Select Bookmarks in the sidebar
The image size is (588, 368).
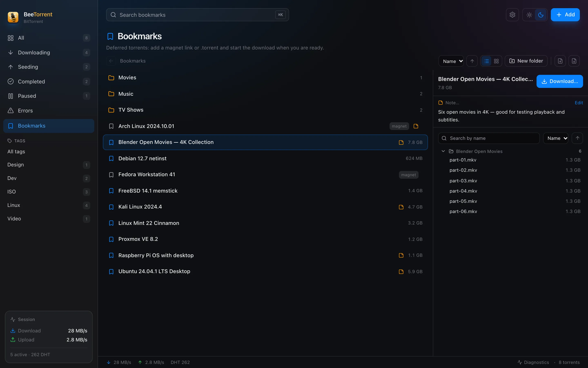(x=49, y=126)
